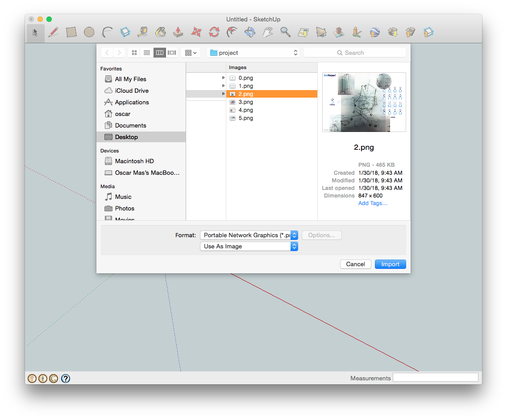Click the Import button
Image resolution: width=507 pixels, height=420 pixels.
390,264
